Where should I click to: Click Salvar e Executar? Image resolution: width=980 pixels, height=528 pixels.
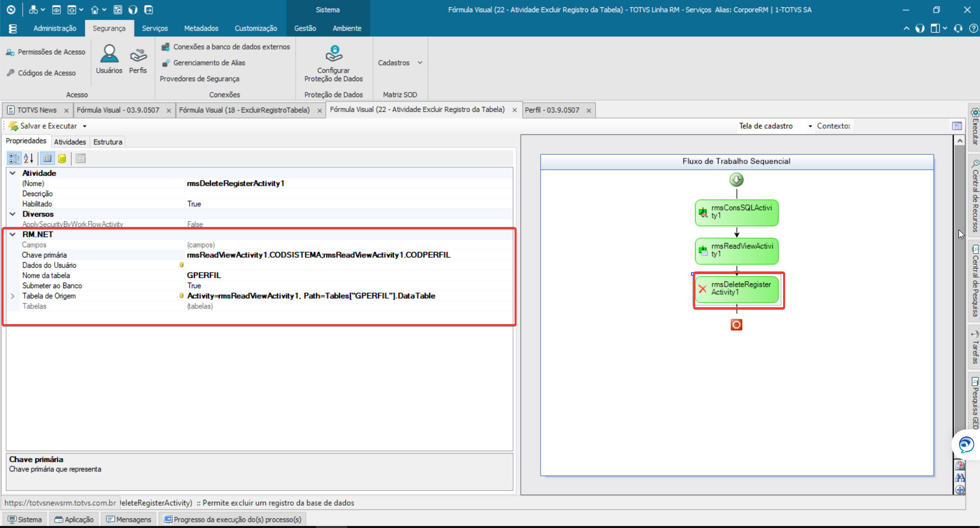pyautogui.click(x=43, y=126)
